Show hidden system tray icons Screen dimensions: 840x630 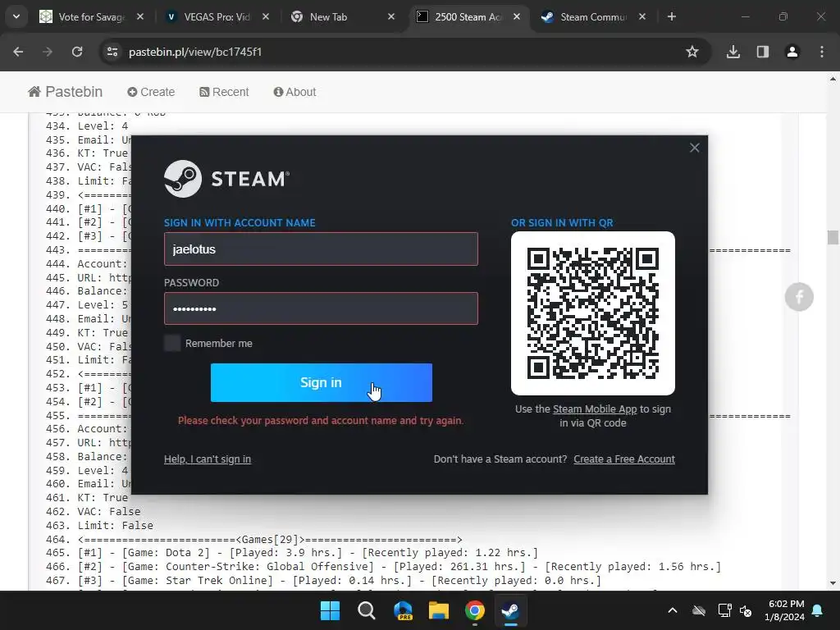(x=673, y=610)
